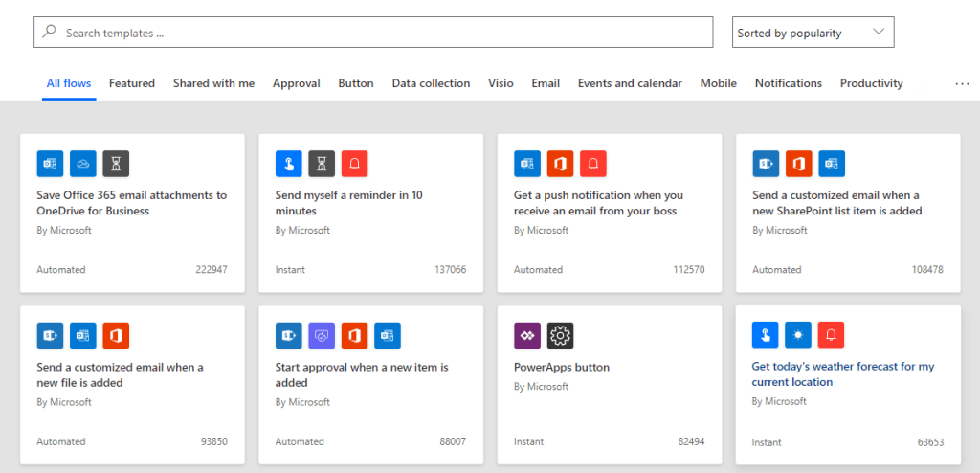Click usage count 112570
The width and height of the screenshot is (980, 473).
pyautogui.click(x=689, y=270)
